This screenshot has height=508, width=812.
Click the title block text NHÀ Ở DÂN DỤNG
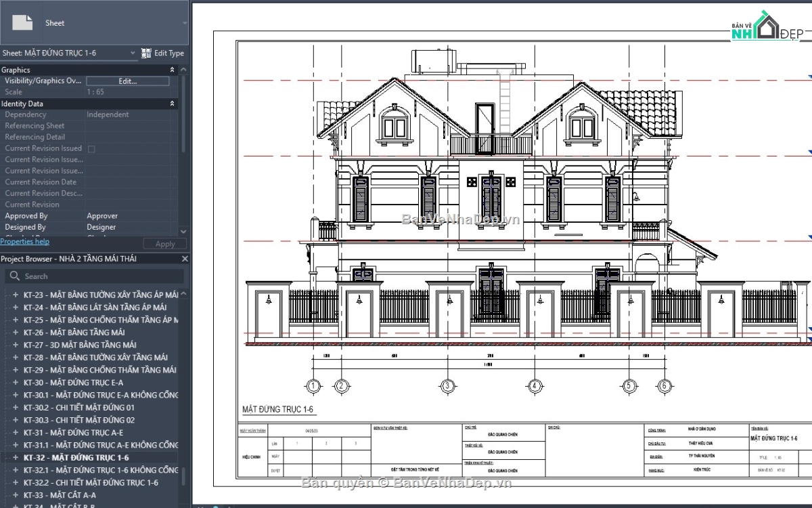pos(701,429)
